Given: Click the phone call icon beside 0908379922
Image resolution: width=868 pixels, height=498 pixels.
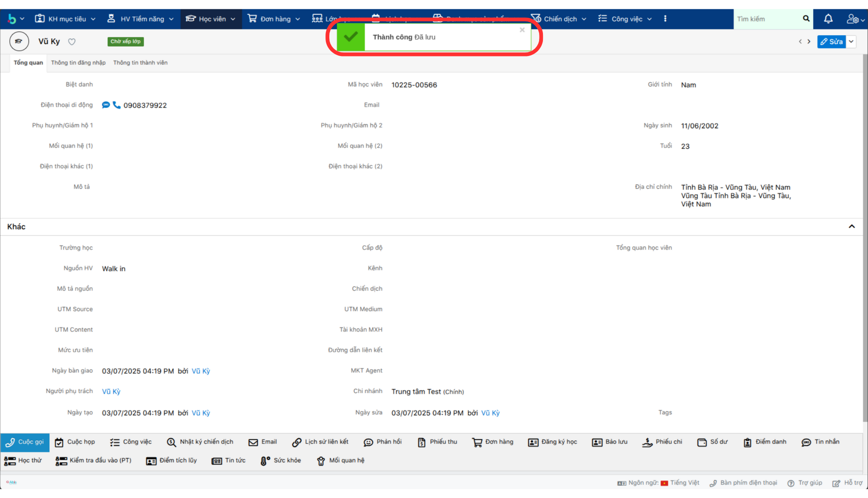Looking at the screenshot, I should pyautogui.click(x=117, y=105).
